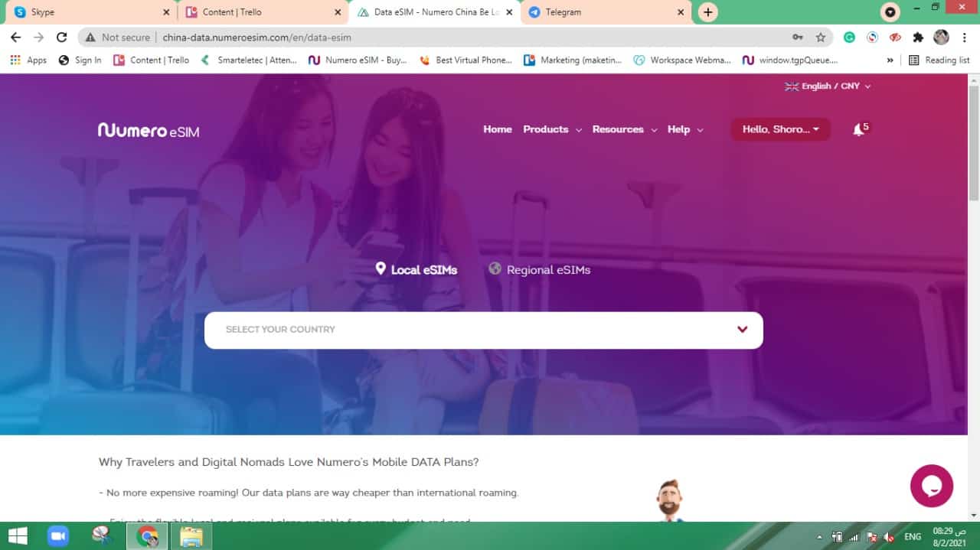The width and height of the screenshot is (980, 550).
Task: Go to the Home page link
Action: click(497, 129)
